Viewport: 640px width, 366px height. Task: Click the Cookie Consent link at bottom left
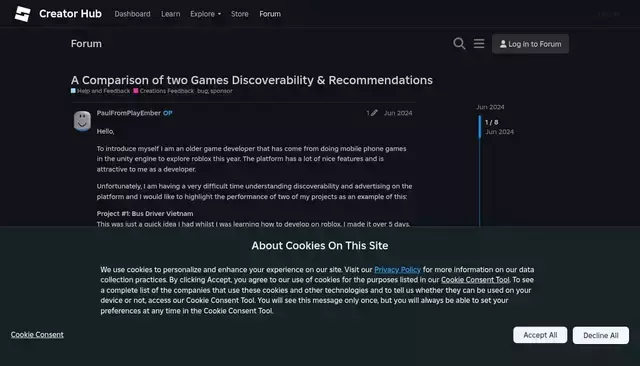[37, 335]
